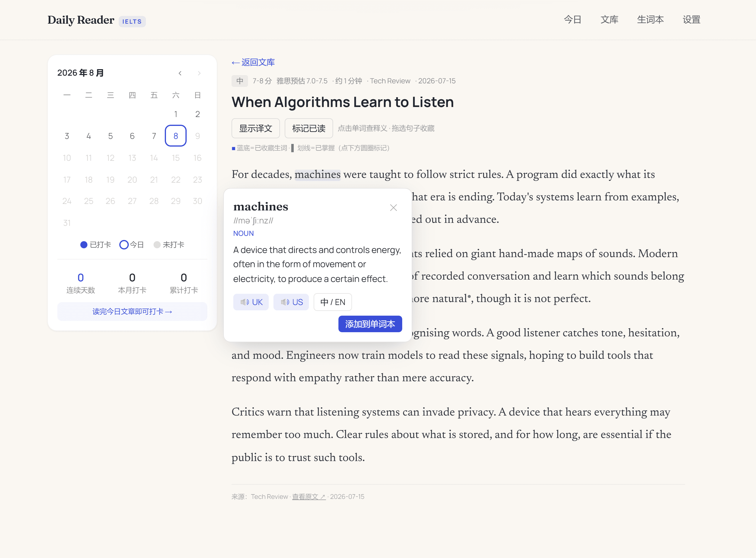Go to previous month in calendar

(180, 73)
